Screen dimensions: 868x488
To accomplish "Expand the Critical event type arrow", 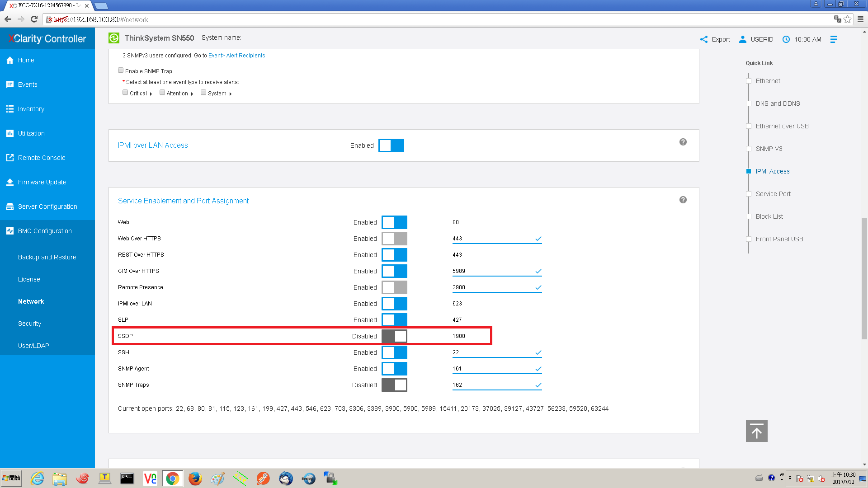I will tap(151, 94).
